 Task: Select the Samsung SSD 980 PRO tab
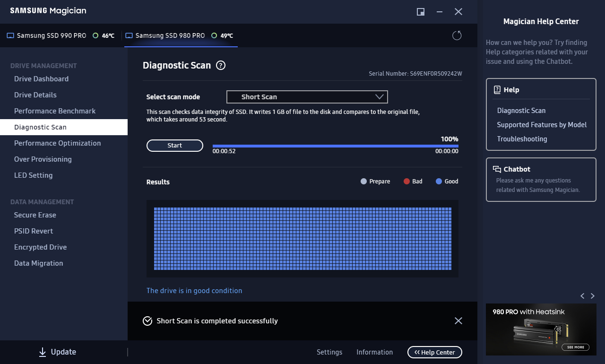[x=181, y=35]
